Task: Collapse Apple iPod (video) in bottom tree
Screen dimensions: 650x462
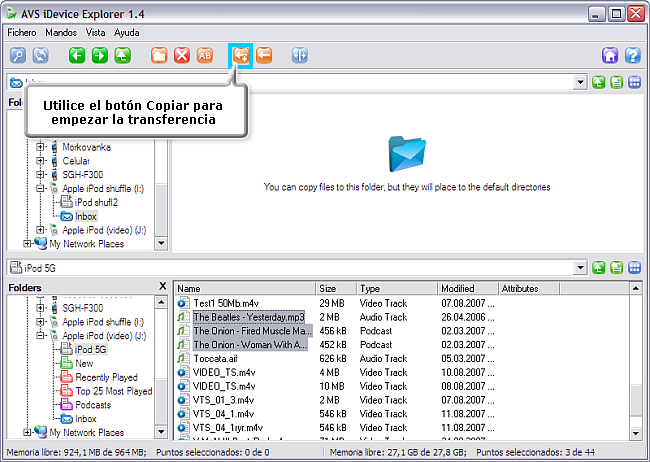Action: (x=40, y=336)
